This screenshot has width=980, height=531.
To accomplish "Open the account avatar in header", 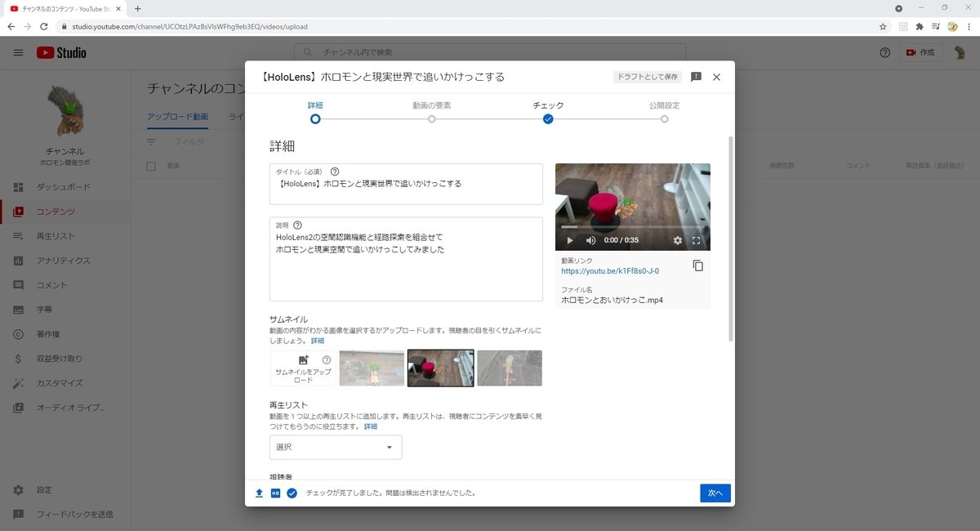I will (960, 52).
